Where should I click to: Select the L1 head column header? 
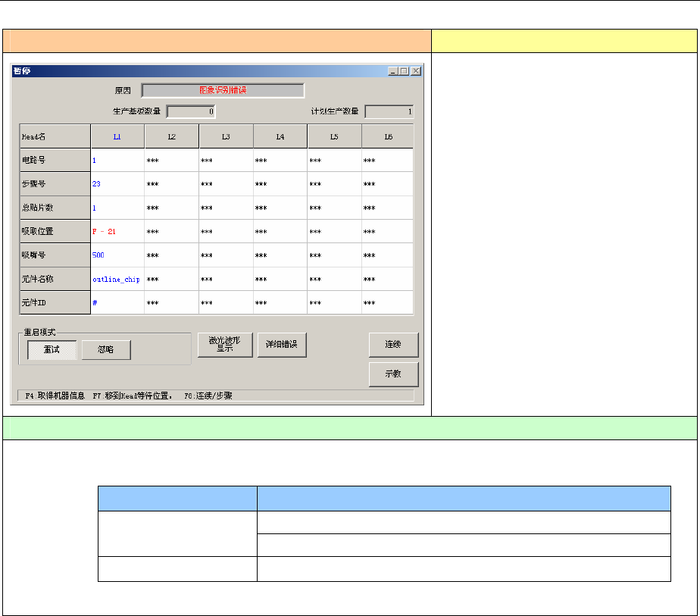click(118, 136)
